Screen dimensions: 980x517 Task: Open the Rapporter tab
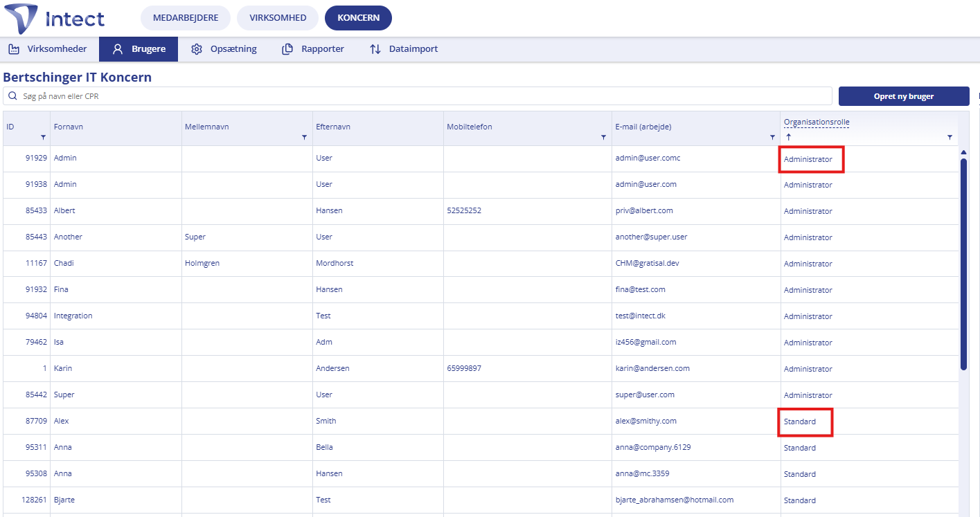(313, 49)
